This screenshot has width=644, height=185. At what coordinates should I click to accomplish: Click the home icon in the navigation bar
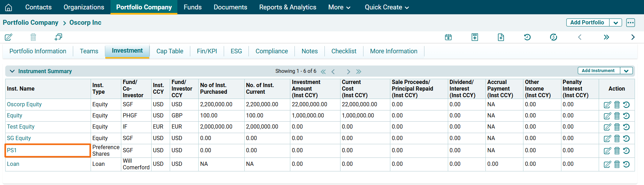tap(9, 7)
